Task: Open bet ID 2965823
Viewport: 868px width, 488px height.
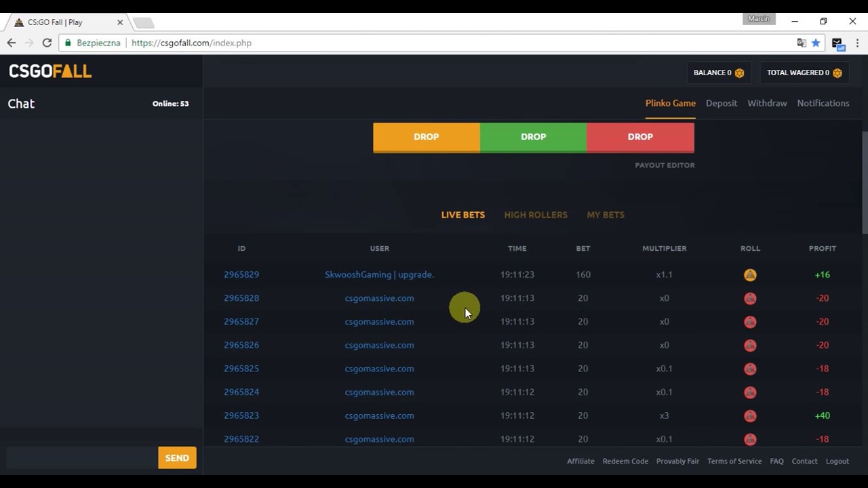Action: tap(241, 415)
